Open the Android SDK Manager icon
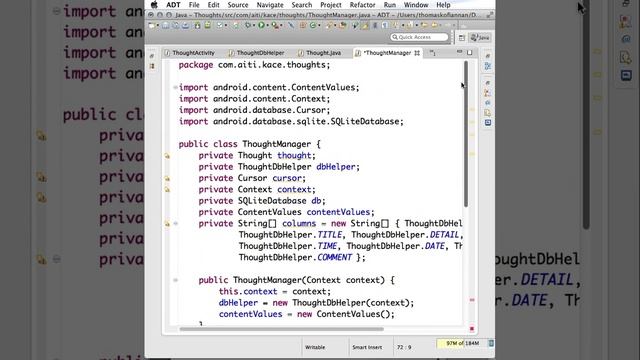Image resolution: width=640 pixels, height=360 pixels. 197,25
